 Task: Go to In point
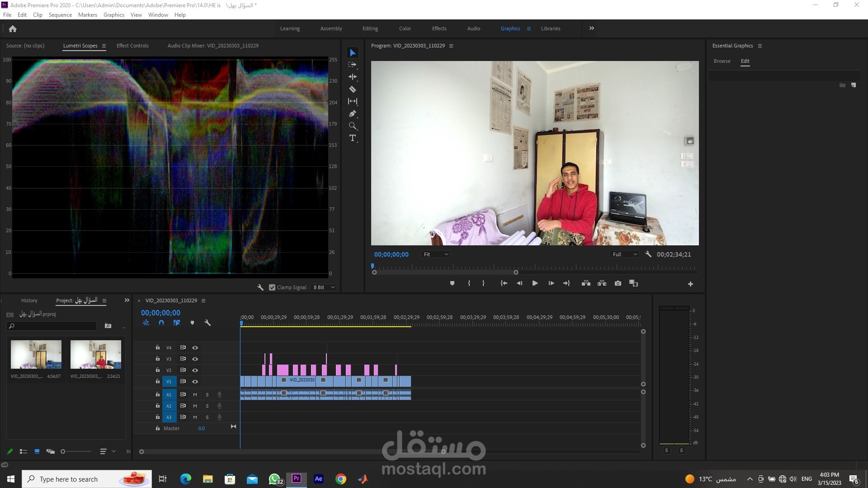504,283
